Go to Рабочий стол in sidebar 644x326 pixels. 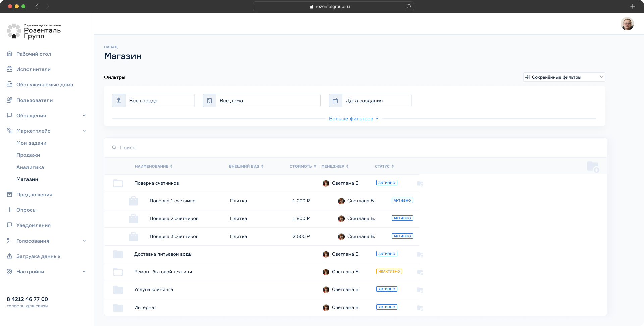tap(34, 54)
